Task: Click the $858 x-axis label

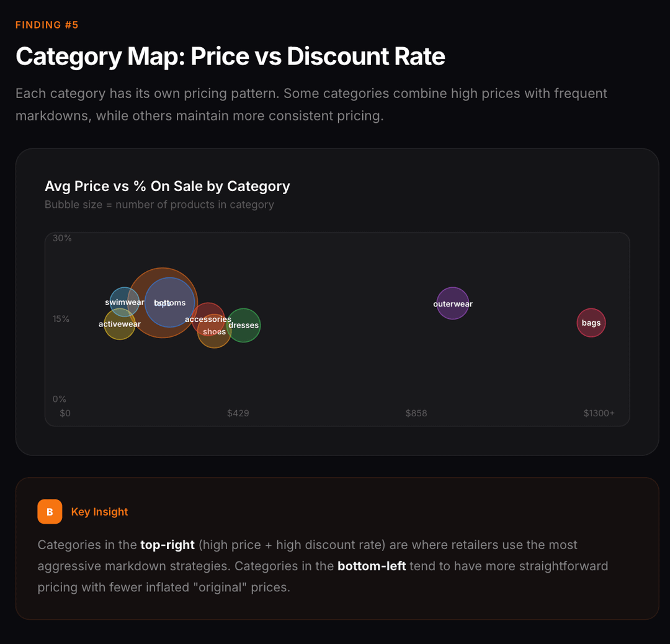Action: (416, 413)
